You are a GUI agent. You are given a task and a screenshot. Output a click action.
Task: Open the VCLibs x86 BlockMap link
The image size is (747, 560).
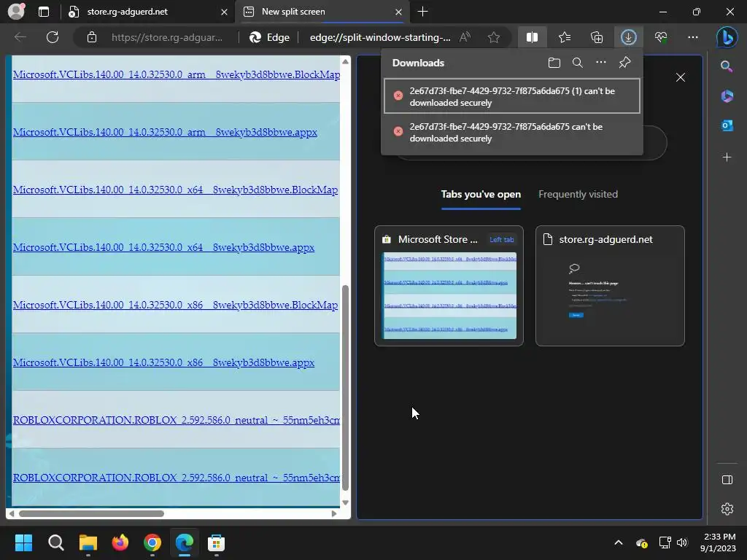(175, 306)
